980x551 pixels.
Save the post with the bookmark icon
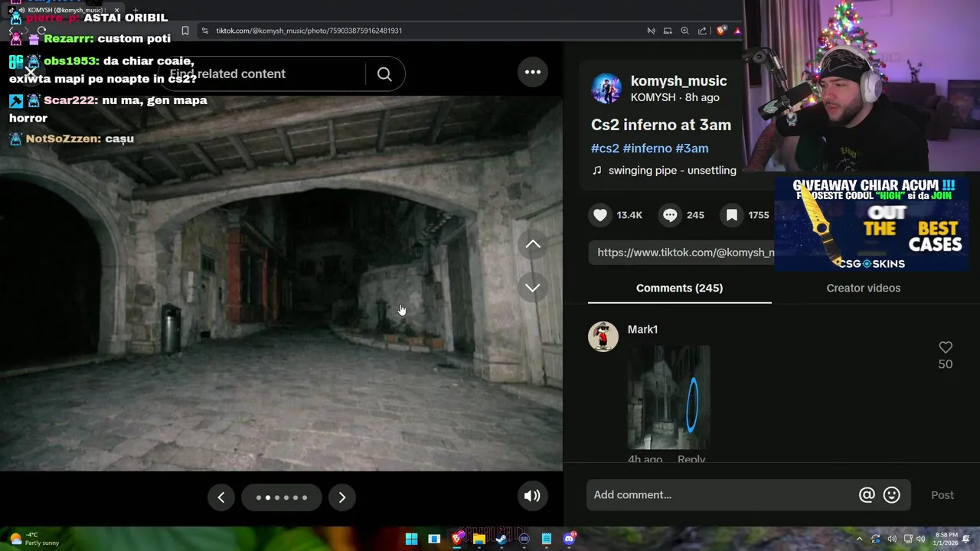point(732,215)
